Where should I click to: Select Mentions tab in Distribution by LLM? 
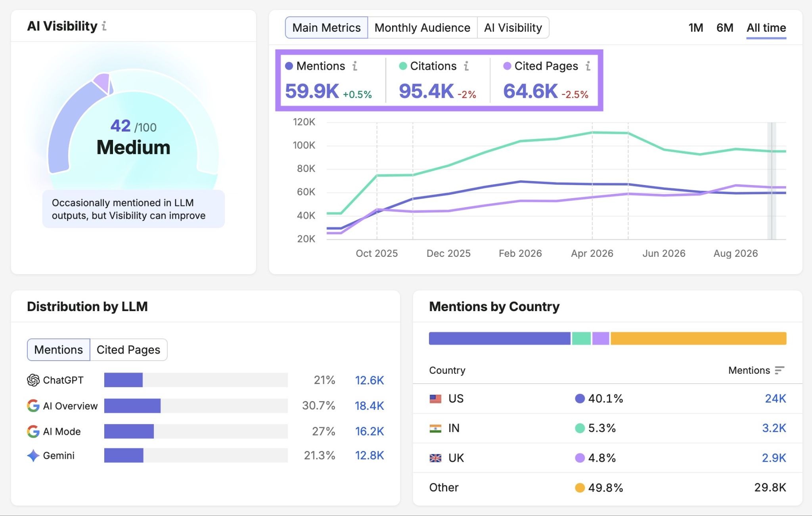point(59,350)
